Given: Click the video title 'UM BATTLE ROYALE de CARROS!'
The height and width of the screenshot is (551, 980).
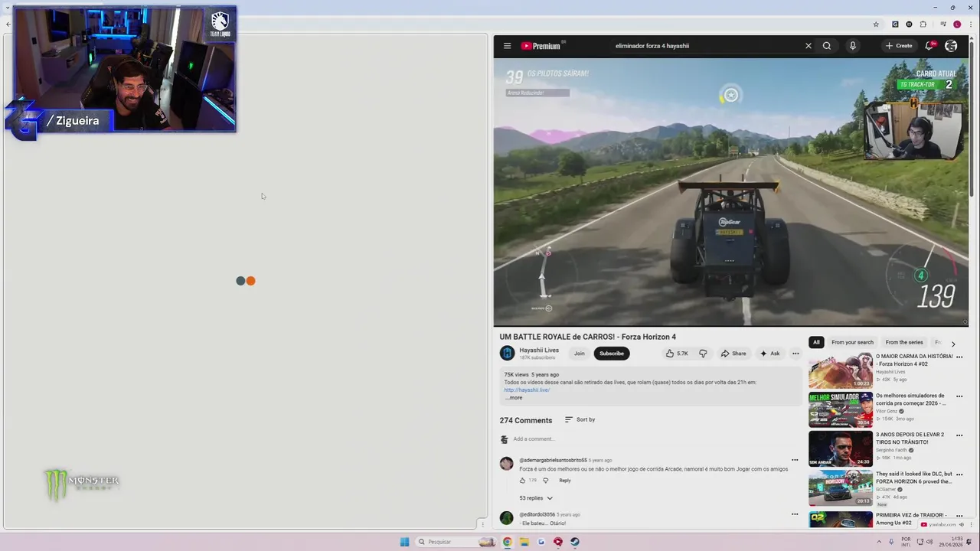Looking at the screenshot, I should pos(587,337).
